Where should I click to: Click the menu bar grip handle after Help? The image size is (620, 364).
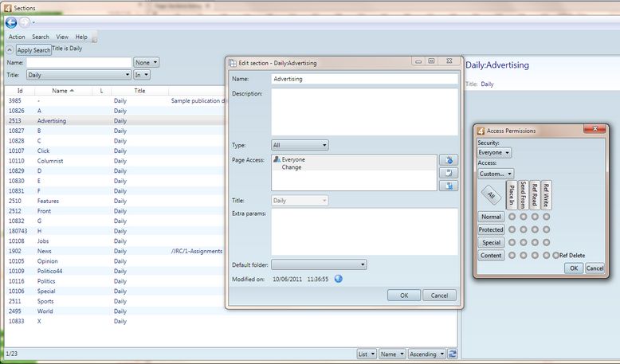pyautogui.click(x=95, y=38)
